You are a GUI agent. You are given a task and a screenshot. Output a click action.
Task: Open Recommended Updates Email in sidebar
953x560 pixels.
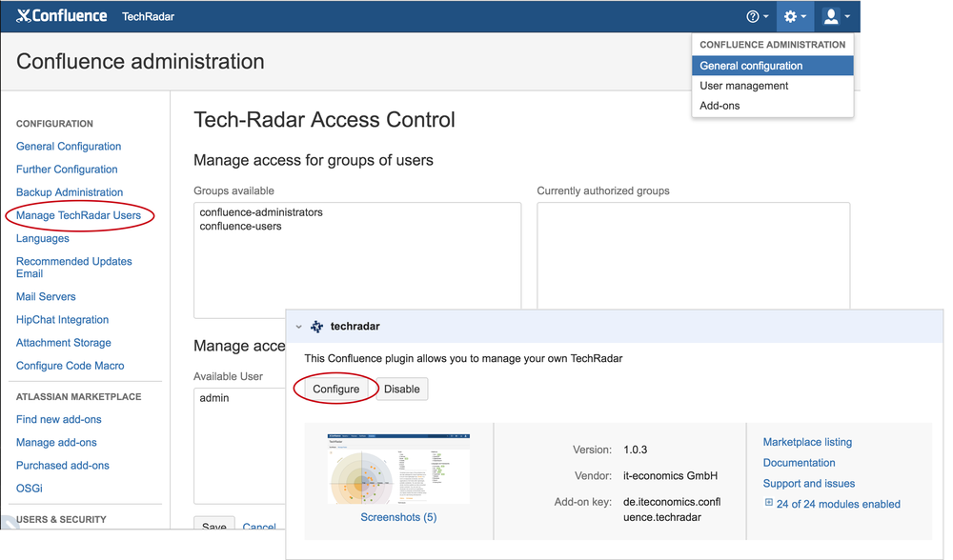coord(73,268)
